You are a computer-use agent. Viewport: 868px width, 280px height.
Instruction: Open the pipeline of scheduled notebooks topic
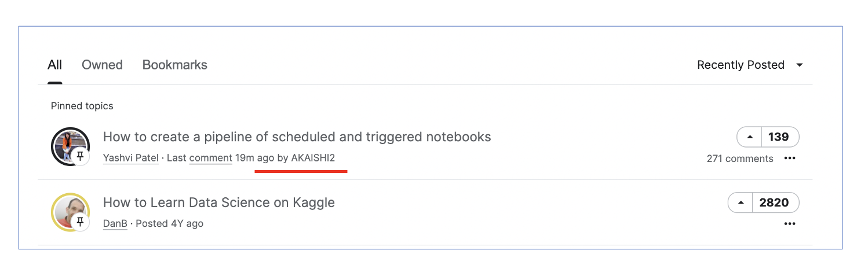(297, 137)
